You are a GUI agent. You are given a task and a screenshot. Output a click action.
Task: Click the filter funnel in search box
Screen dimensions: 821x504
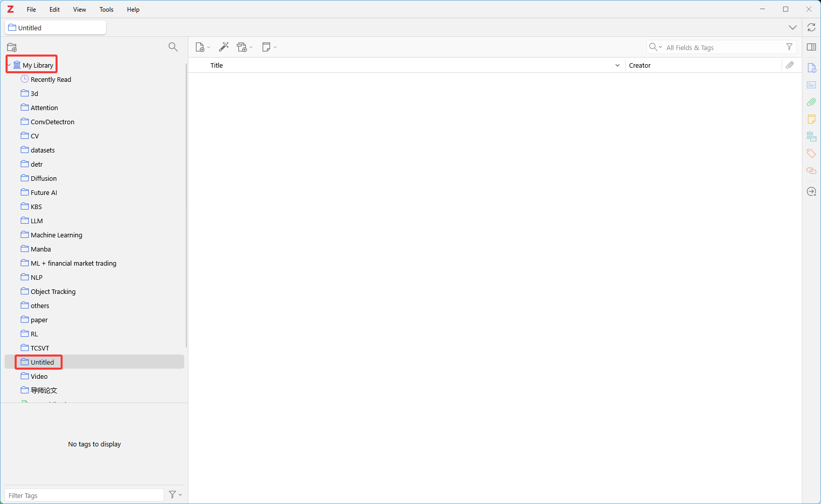789,47
